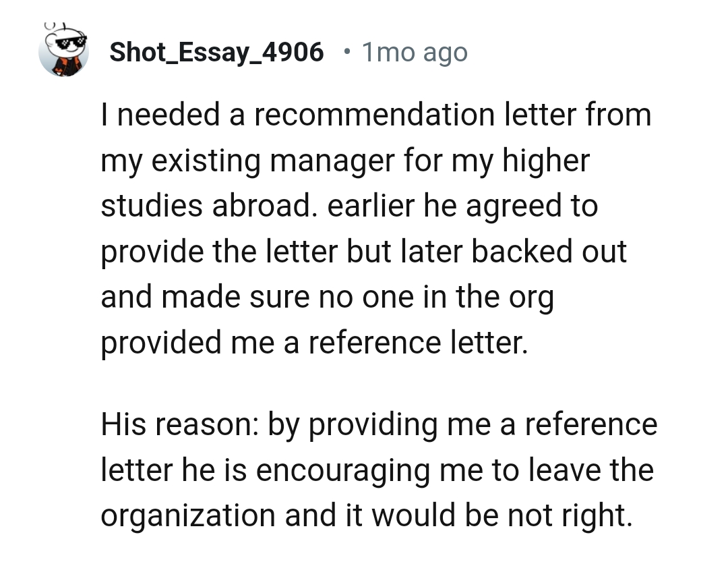Click the line "and made sure no one in the org"
728x564 pixels.
[327, 298]
